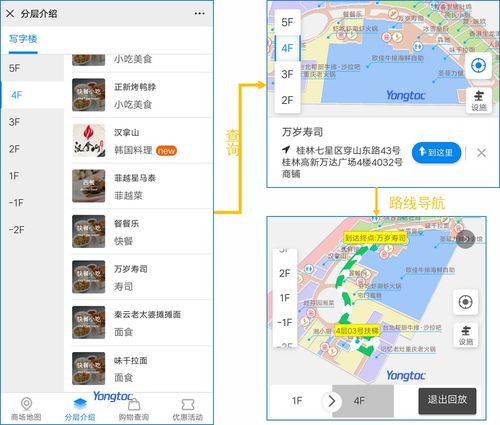The height and width of the screenshot is (425, 500).
Task: Click the locate target icon on navigation map
Action: [x=465, y=302]
